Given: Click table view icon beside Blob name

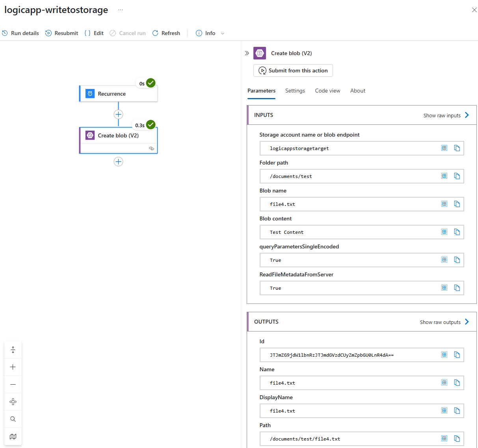Looking at the screenshot, I should coord(444,204).
